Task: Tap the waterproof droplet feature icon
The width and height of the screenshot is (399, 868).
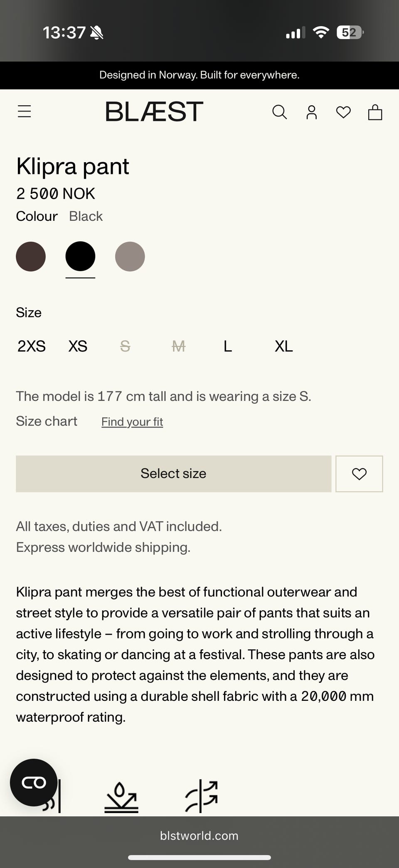Action: (x=121, y=796)
